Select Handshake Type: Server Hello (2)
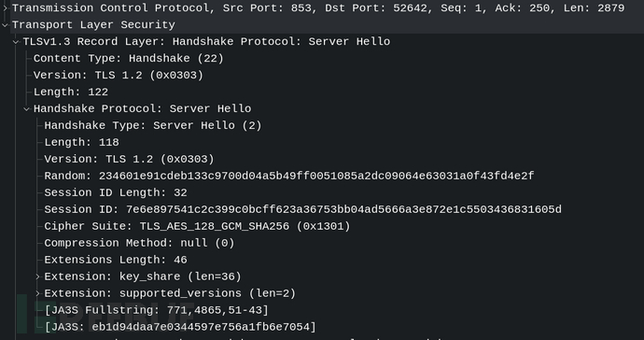 [x=153, y=125]
